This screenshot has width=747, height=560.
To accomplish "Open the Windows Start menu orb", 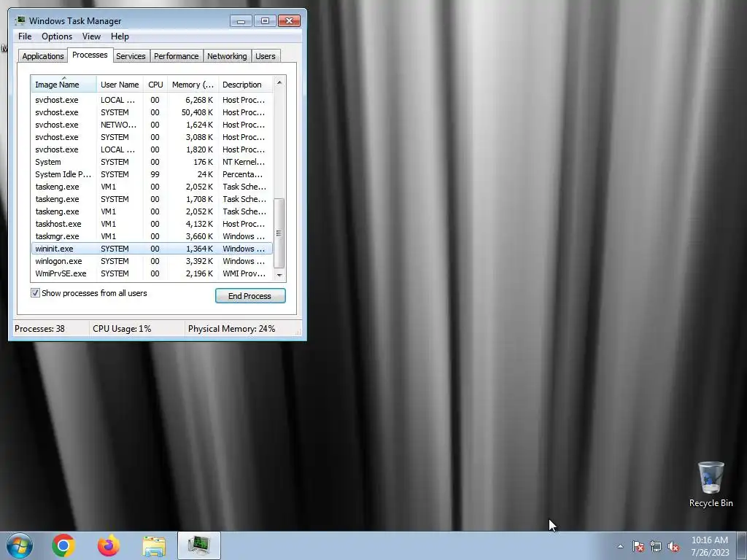I will point(20,545).
